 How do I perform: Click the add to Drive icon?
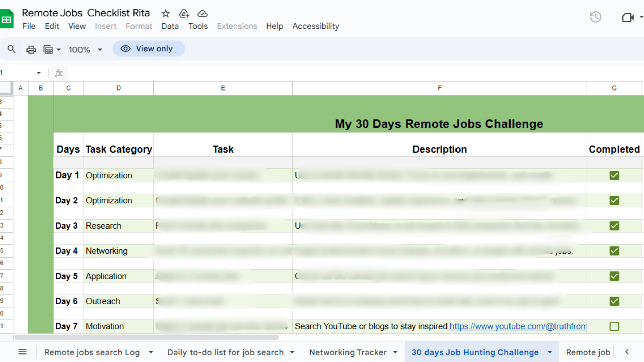pyautogui.click(x=184, y=13)
